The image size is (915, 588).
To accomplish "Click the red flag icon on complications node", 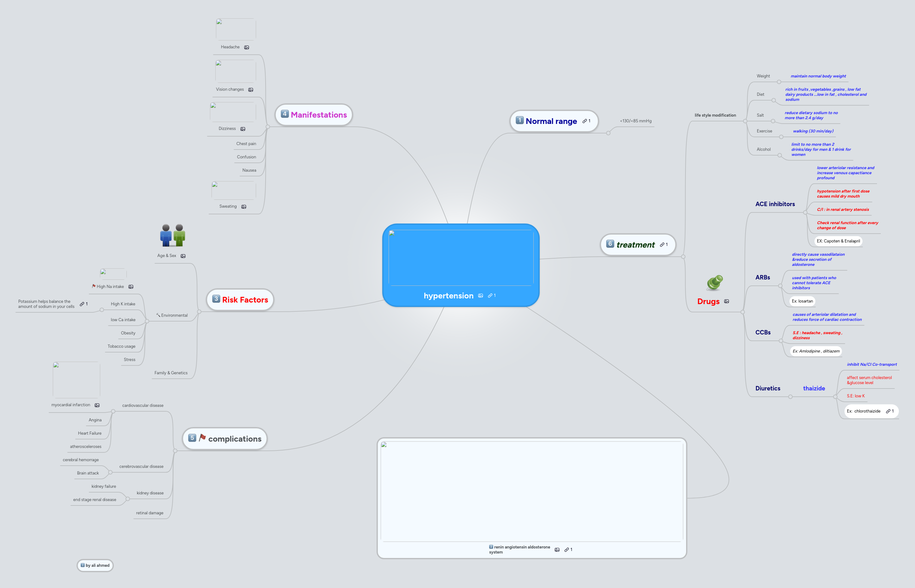I will [x=202, y=438].
